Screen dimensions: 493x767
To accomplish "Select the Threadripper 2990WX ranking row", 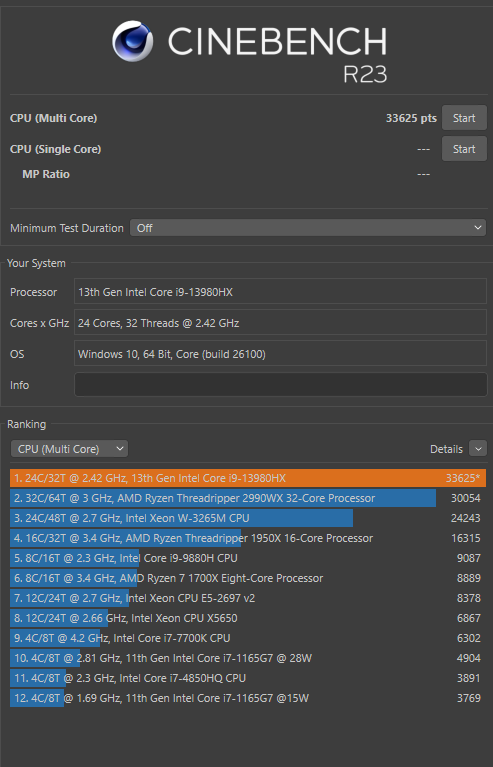I will [x=248, y=498].
